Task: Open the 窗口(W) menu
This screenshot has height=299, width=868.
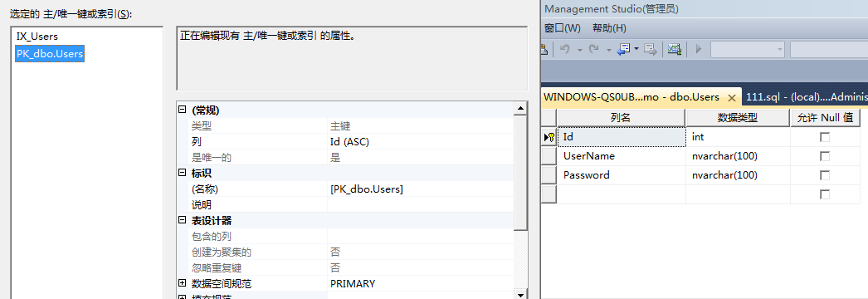Action: 563,28
